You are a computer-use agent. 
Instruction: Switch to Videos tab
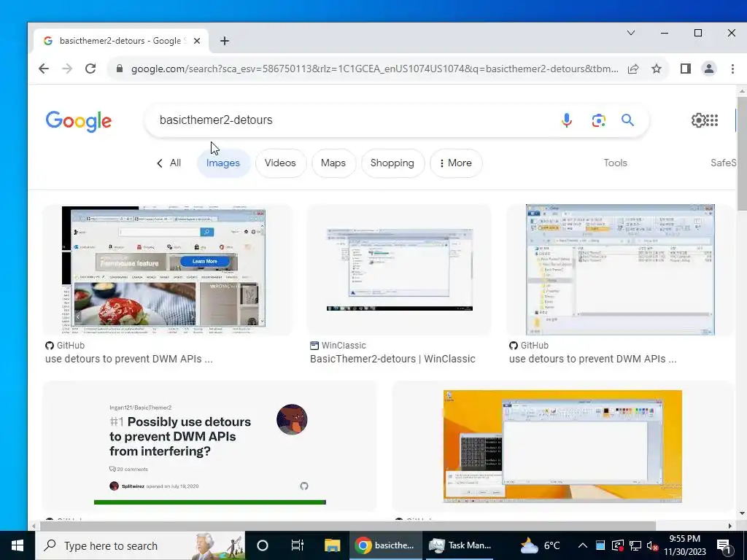tap(280, 163)
